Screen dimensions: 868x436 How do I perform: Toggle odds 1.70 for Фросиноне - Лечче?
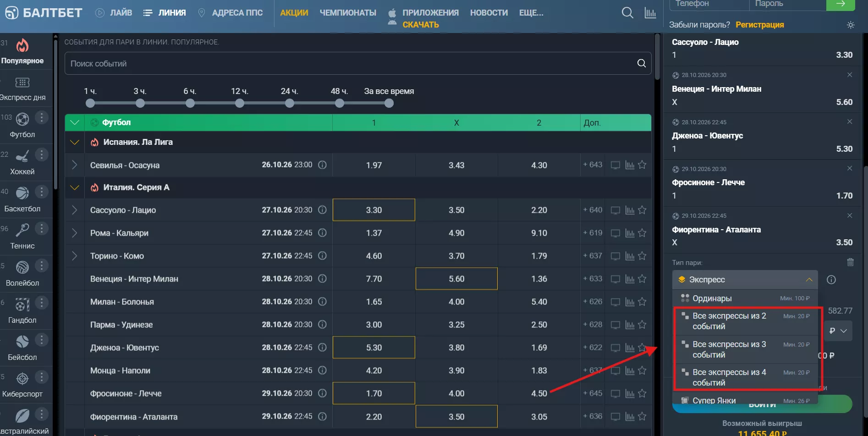point(374,393)
